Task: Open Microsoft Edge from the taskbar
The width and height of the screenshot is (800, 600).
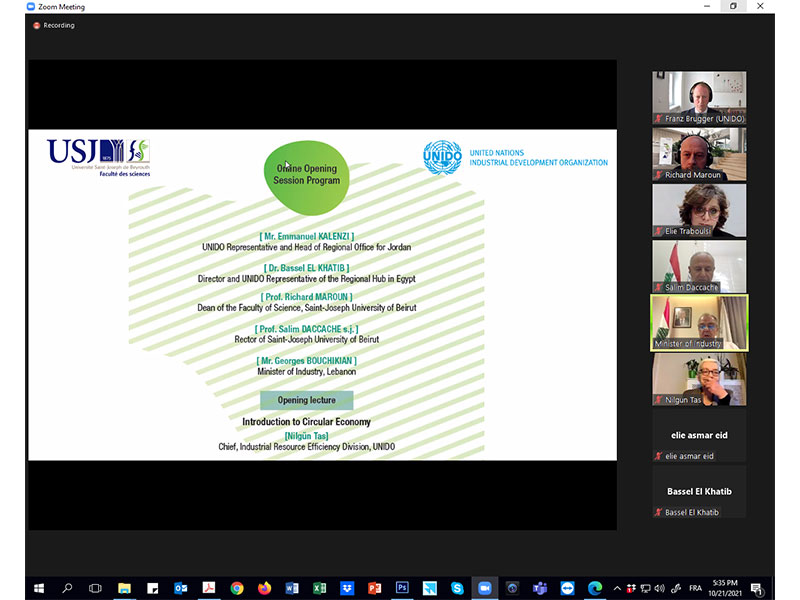Action: [595, 588]
